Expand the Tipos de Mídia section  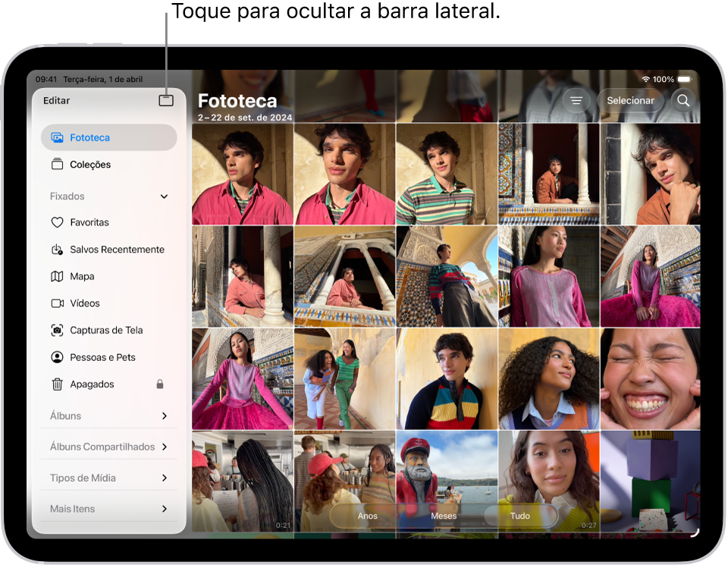(x=164, y=478)
